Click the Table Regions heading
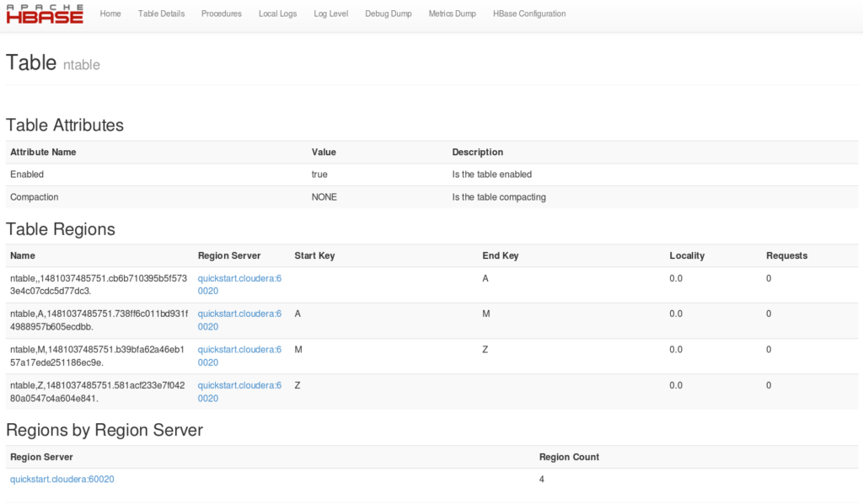The image size is (863, 504). pyautogui.click(x=61, y=229)
